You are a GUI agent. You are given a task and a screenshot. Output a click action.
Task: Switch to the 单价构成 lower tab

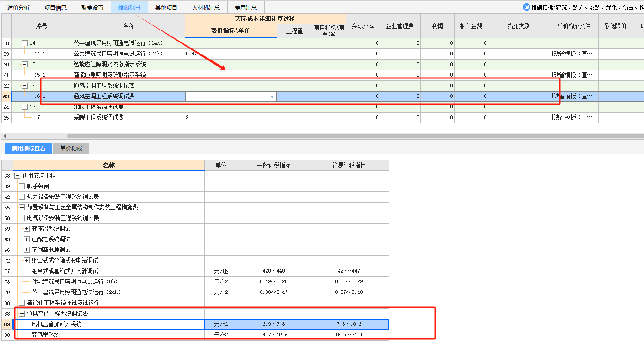71,149
